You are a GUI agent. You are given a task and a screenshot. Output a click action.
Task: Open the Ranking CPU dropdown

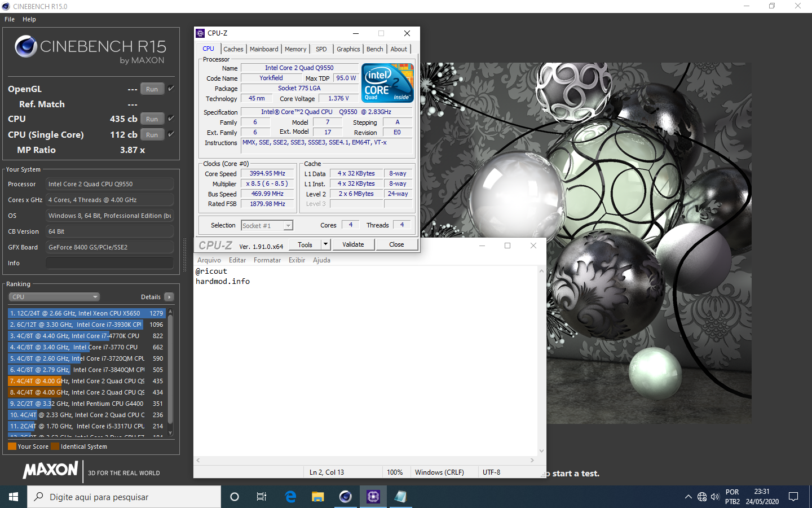coord(54,297)
